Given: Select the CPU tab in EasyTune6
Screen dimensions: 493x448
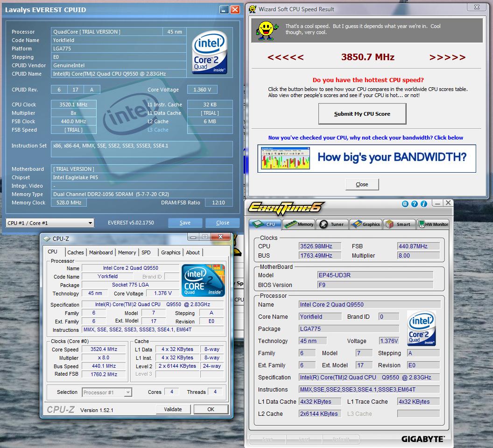Looking at the screenshot, I should click(265, 224).
